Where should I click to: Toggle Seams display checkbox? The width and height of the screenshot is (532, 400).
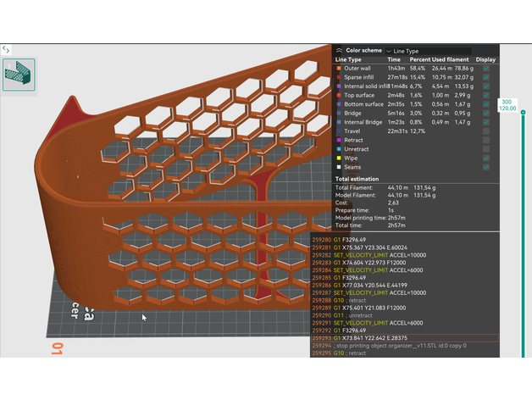(x=485, y=165)
